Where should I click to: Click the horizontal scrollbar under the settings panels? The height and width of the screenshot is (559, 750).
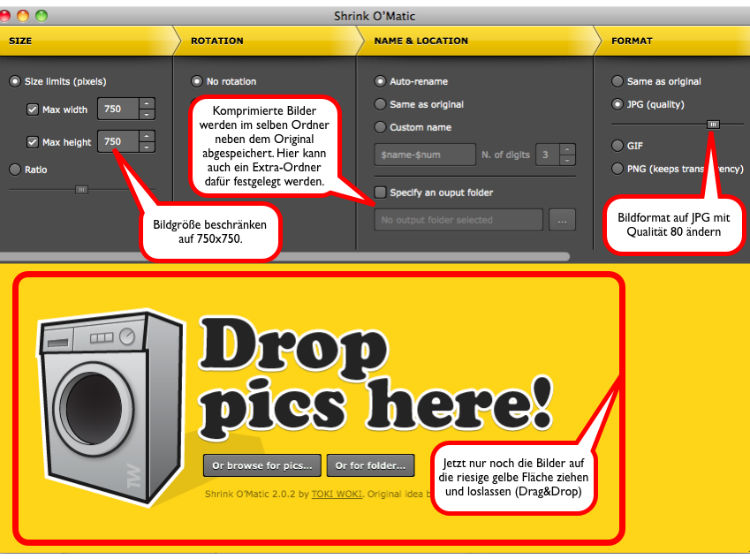coord(285,257)
